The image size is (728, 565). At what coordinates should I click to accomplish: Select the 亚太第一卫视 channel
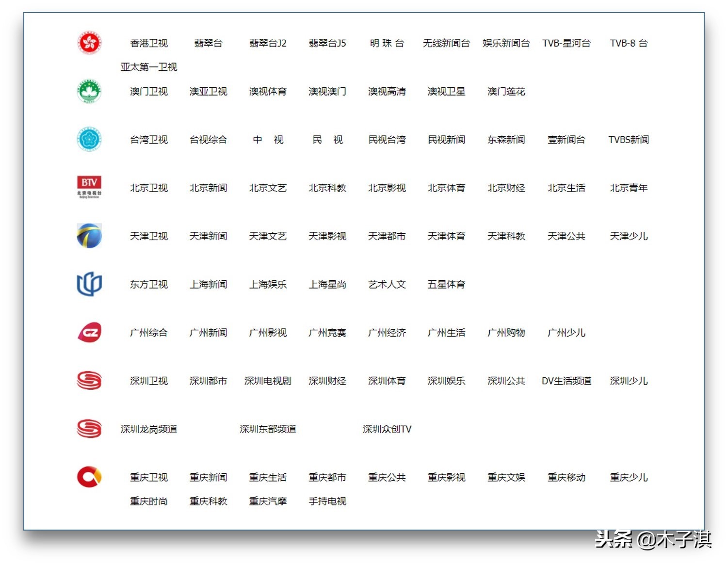[x=148, y=67]
